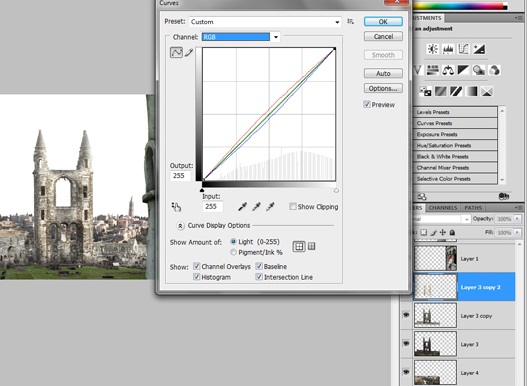Expand Levels Presets
Image resolution: width=527 pixels, height=386 pixels.
point(455,112)
